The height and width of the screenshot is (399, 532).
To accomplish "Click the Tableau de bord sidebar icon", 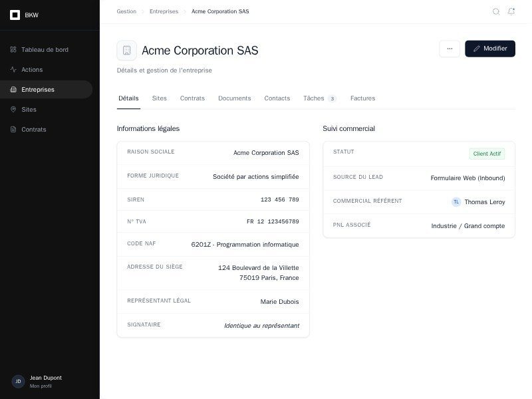I will [13, 50].
